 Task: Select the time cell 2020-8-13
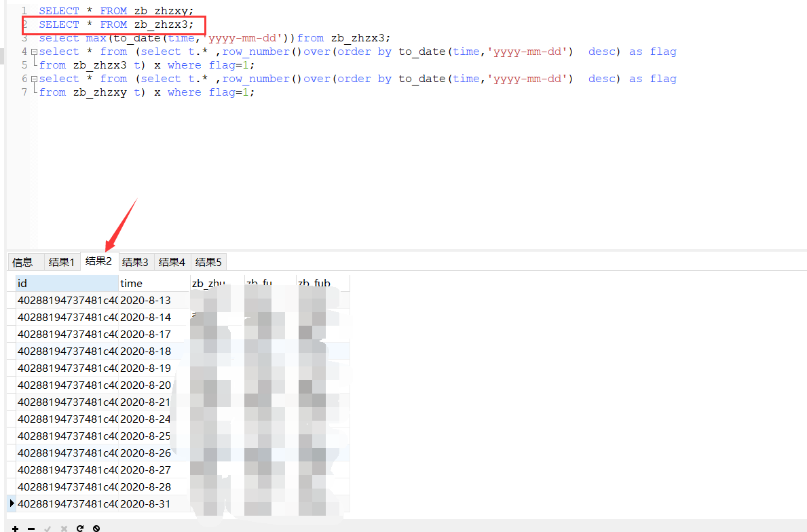pos(154,301)
